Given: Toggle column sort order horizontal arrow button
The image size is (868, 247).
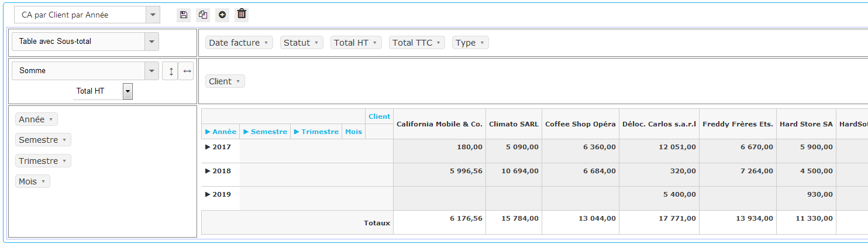Looking at the screenshot, I should pyautogui.click(x=186, y=71).
